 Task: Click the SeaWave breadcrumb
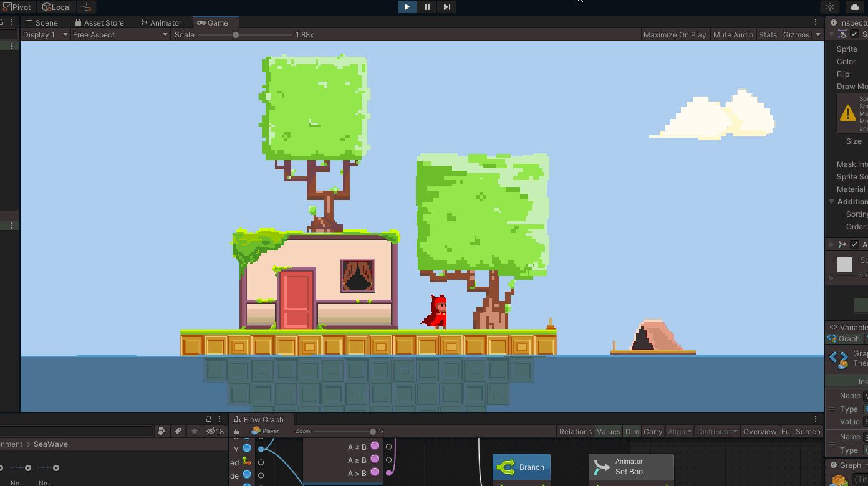51,444
